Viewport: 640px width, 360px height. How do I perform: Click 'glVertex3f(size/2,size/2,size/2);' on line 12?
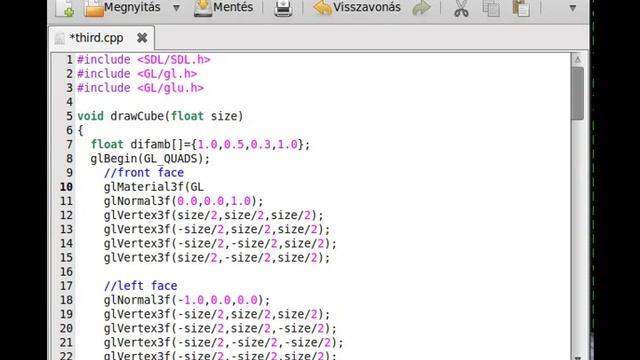[213, 215]
